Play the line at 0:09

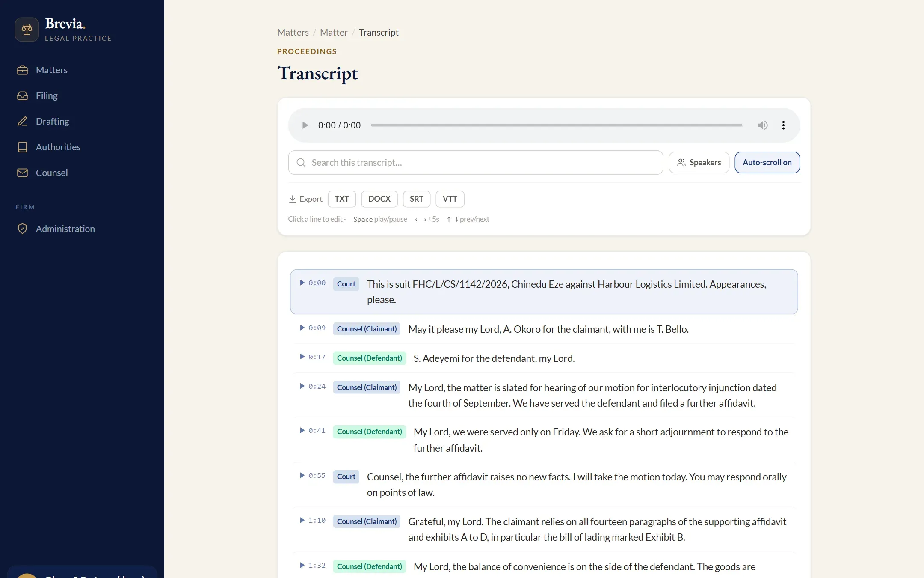tap(302, 328)
